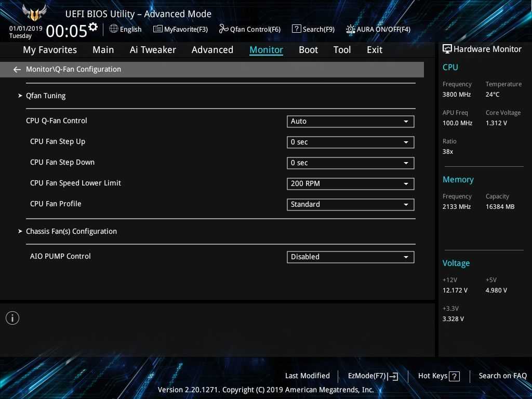Open the CPU Fan Step Up dropdown

[350, 142]
